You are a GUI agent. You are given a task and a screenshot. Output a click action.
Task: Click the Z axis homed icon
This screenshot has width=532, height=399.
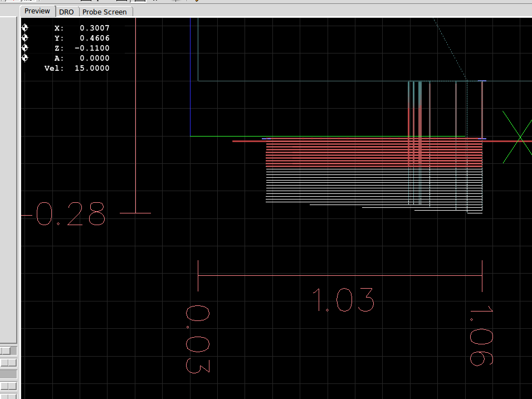[25, 48]
